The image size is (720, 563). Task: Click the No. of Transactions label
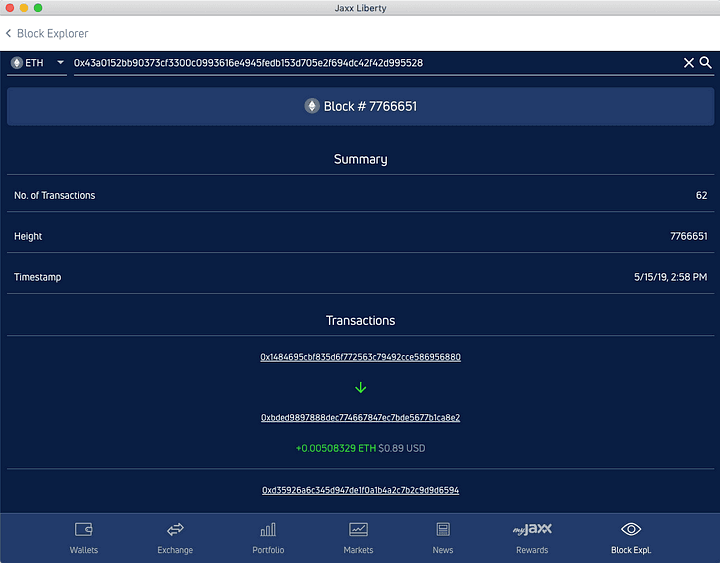tap(55, 195)
